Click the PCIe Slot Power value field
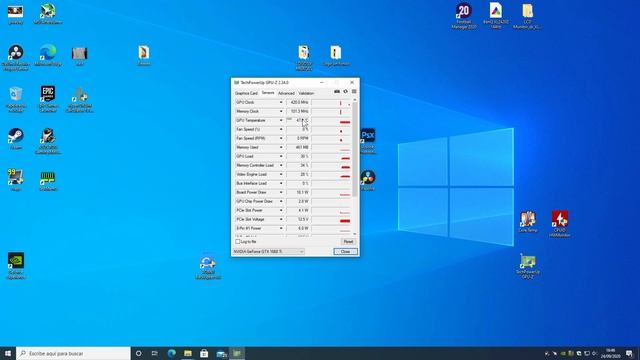Screen dimensions: 640x360 pos(298,210)
